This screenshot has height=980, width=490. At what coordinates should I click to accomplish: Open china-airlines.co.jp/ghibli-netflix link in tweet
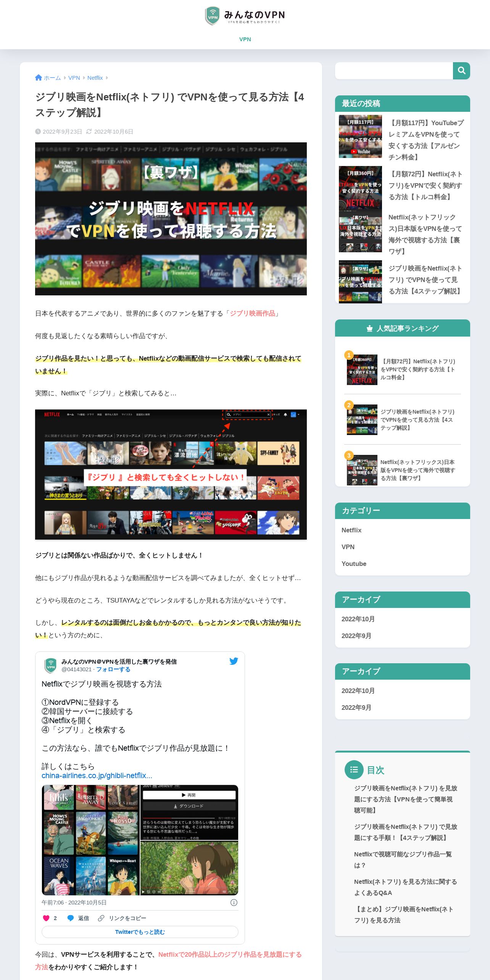pyautogui.click(x=97, y=775)
